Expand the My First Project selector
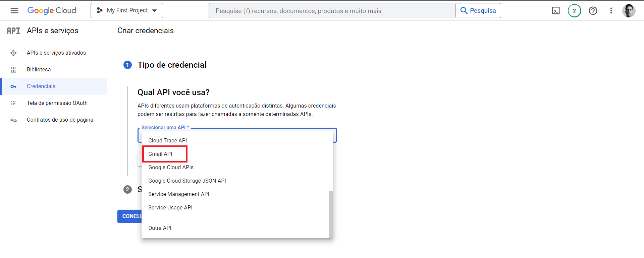Viewport: 644px width, 258px height. click(x=127, y=11)
